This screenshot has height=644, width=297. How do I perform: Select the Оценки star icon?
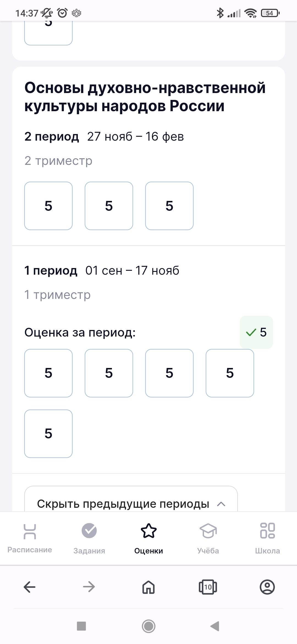coord(148,531)
